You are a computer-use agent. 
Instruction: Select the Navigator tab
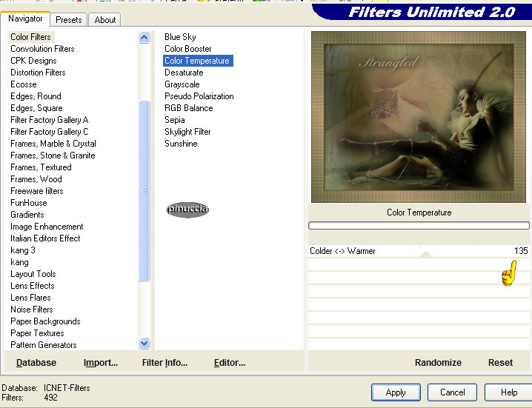point(25,19)
